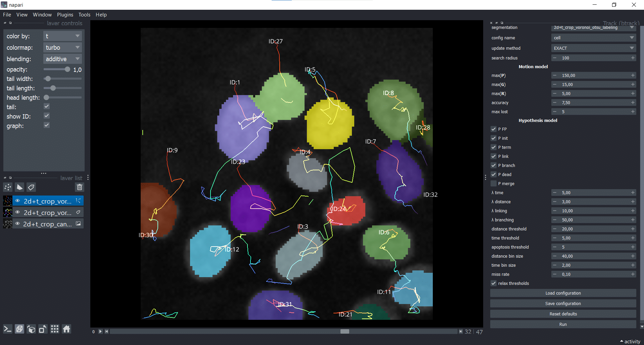
Task: Uncheck the show ID checkbox
Action: 47,116
